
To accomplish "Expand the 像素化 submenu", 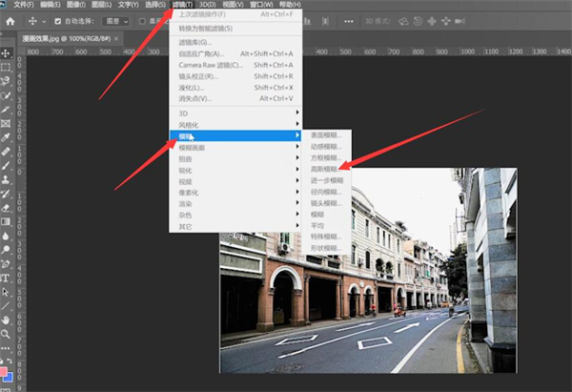I will click(x=235, y=193).
